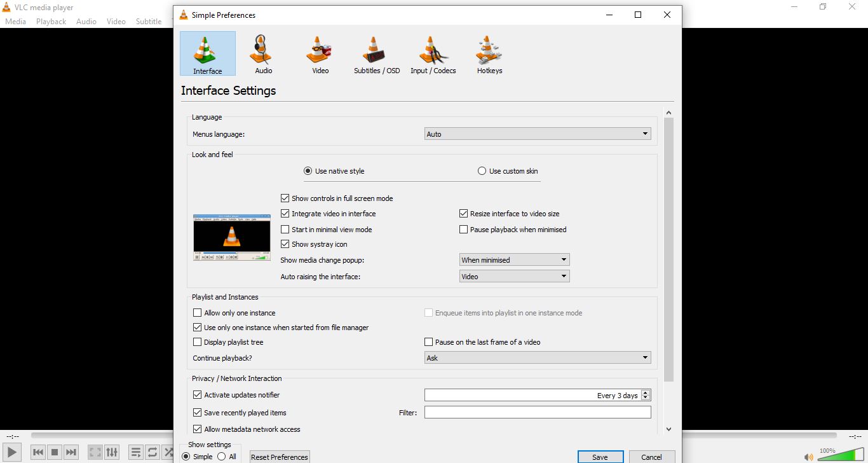Toggle the playlist view icon
This screenshot has height=463, width=868.
135,452
